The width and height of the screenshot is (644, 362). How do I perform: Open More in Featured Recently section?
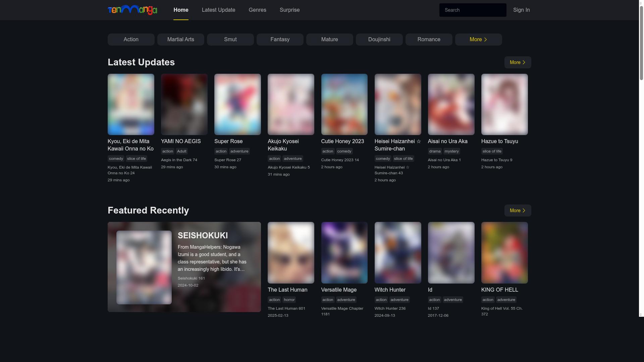[x=518, y=210]
